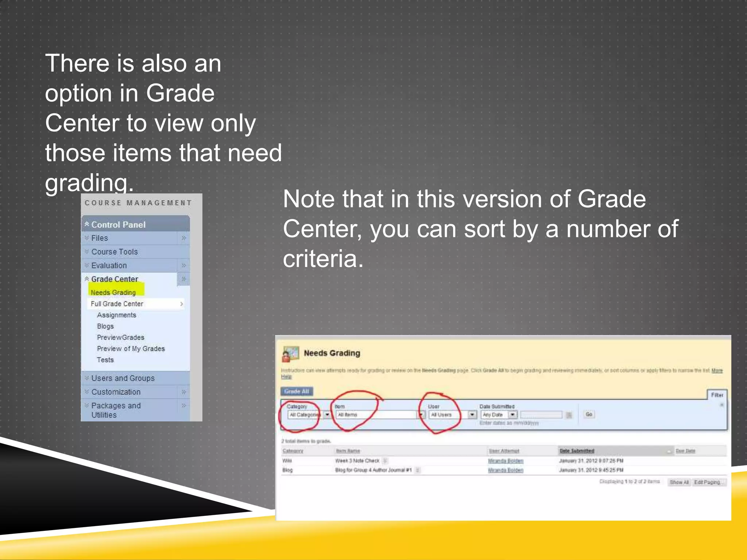Screen dimensions: 747x560
Task: Expand the Files section
Action: 87,238
